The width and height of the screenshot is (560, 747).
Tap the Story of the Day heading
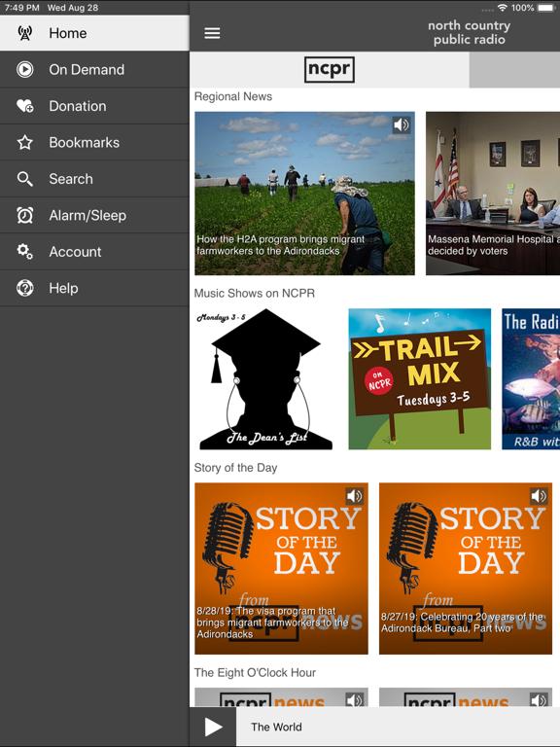(235, 468)
